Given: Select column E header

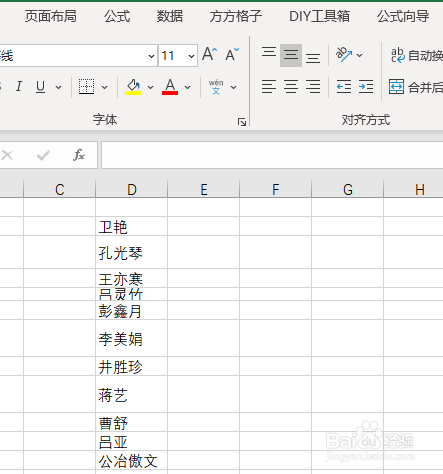Looking at the screenshot, I should (x=204, y=189).
